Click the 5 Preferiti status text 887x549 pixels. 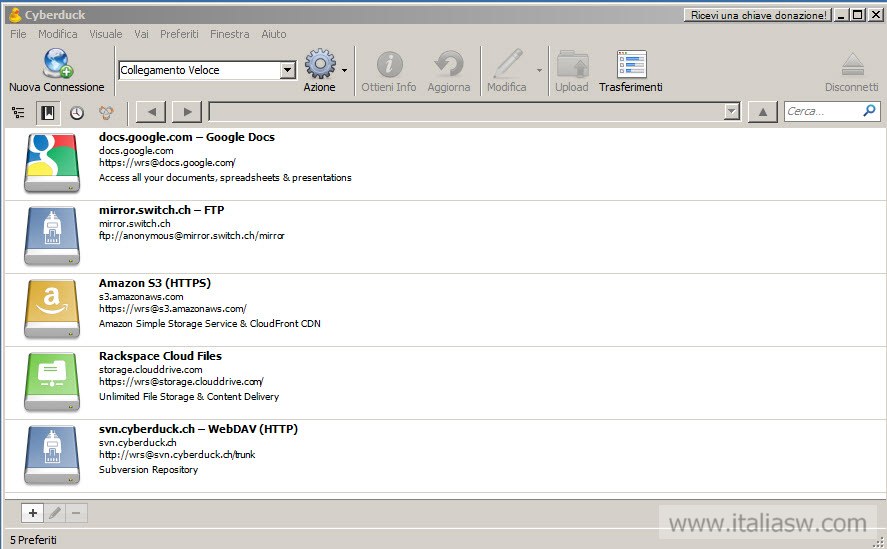click(x=33, y=540)
